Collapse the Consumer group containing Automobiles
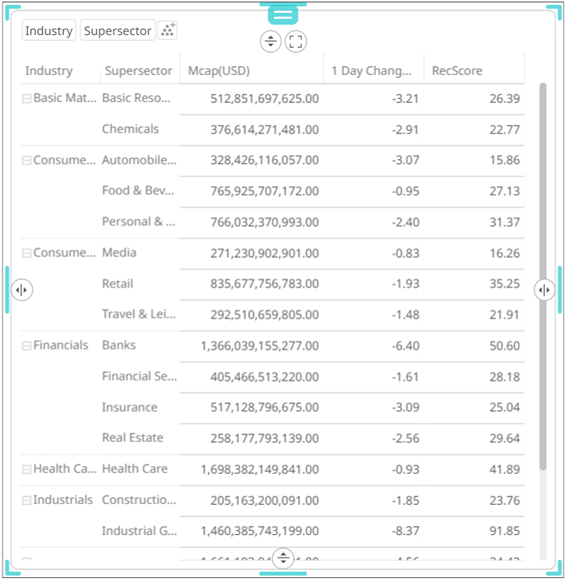 point(26,160)
